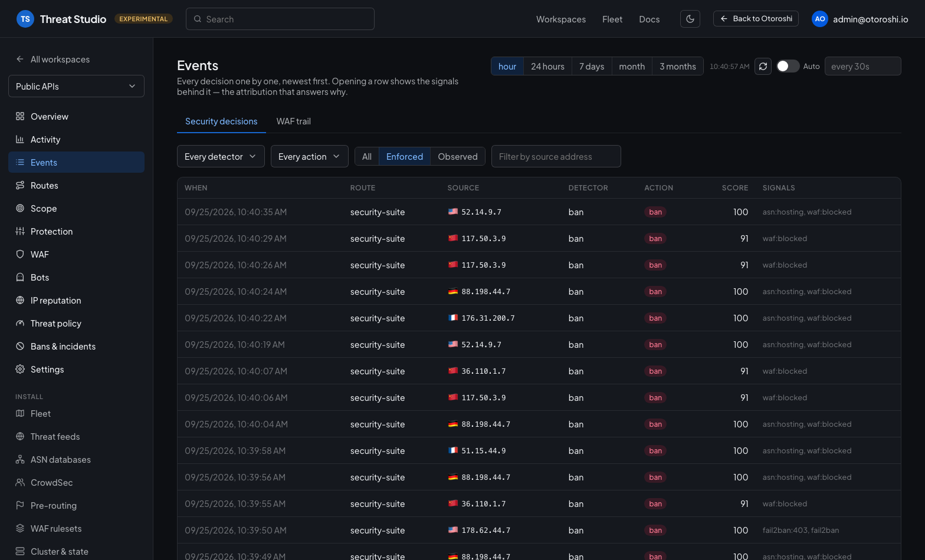Click the top Search field

[280, 19]
